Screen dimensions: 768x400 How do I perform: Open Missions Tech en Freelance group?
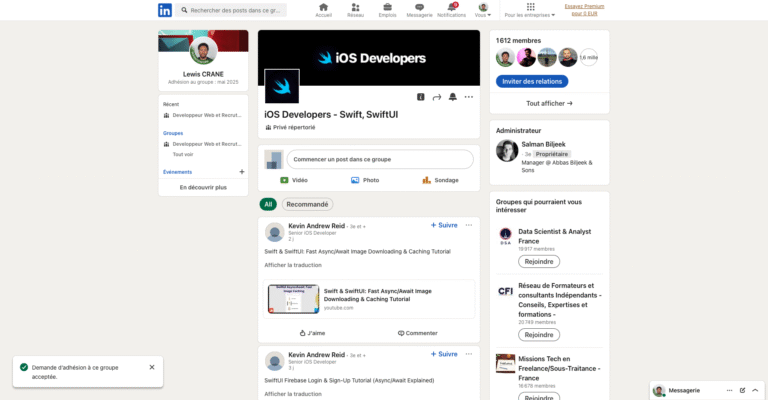coord(559,368)
